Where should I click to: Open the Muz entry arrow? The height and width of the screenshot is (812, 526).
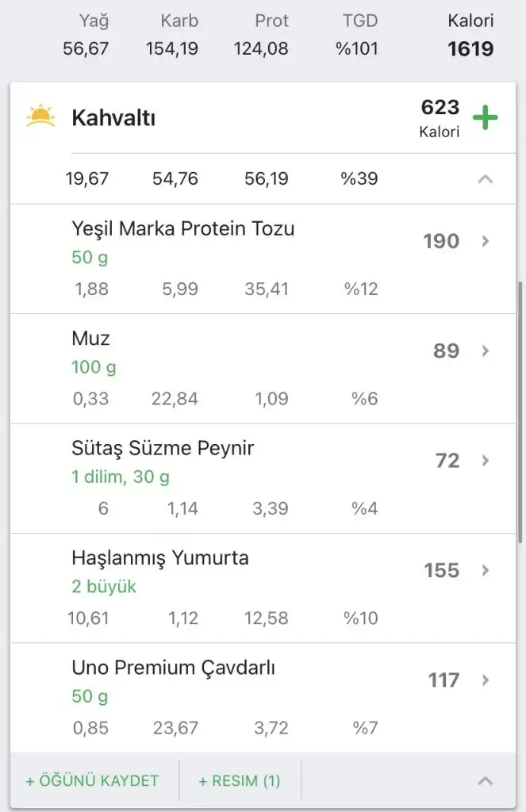coord(486,350)
